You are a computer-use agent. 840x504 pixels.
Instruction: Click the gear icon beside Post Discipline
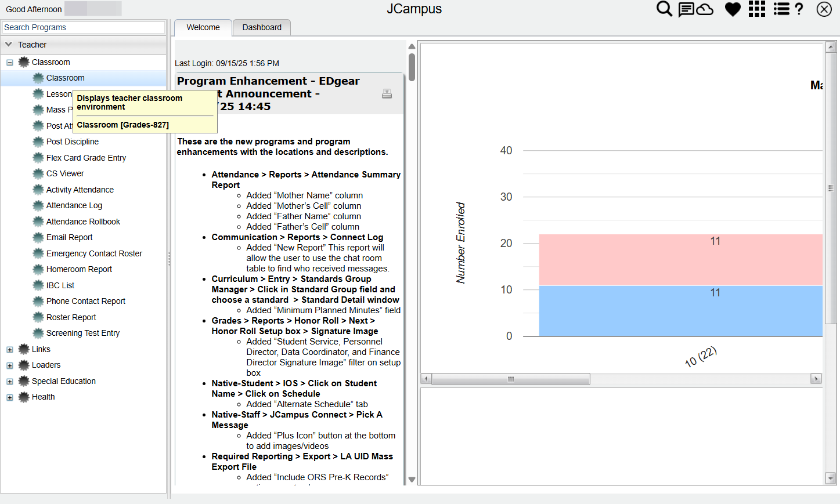coord(38,142)
